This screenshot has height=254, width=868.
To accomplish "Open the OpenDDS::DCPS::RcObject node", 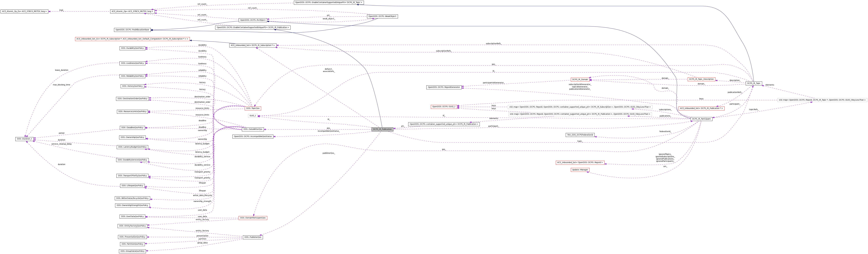I will tap(253, 20).
